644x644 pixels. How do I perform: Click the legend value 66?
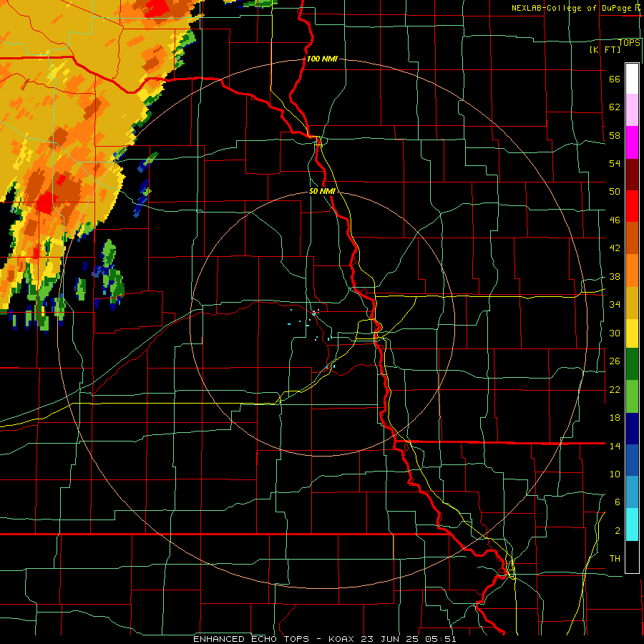615,79
